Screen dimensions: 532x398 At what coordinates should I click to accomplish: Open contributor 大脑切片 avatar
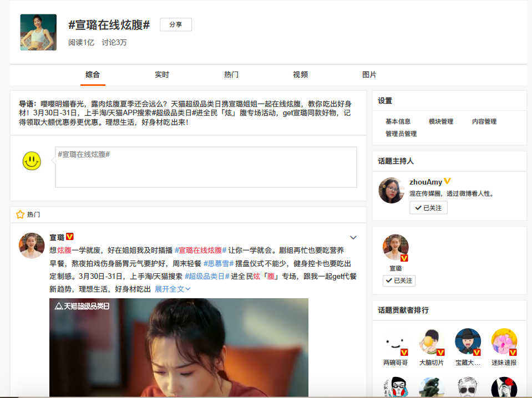click(x=432, y=341)
